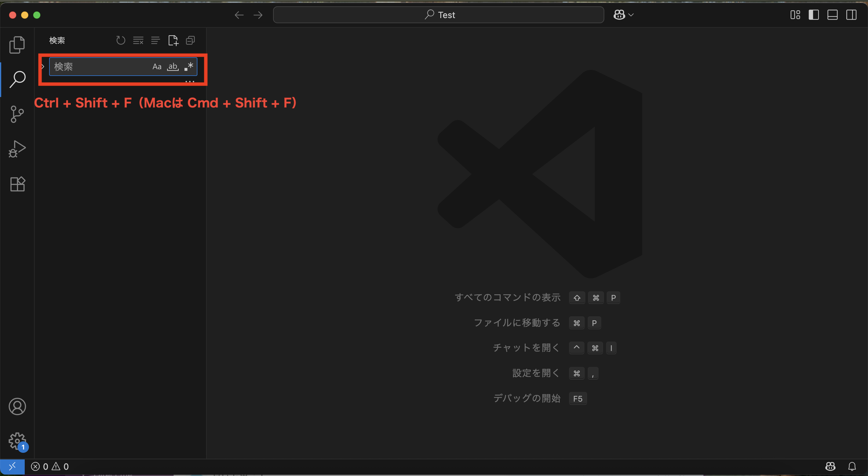Toggle match whole word option

click(x=173, y=67)
